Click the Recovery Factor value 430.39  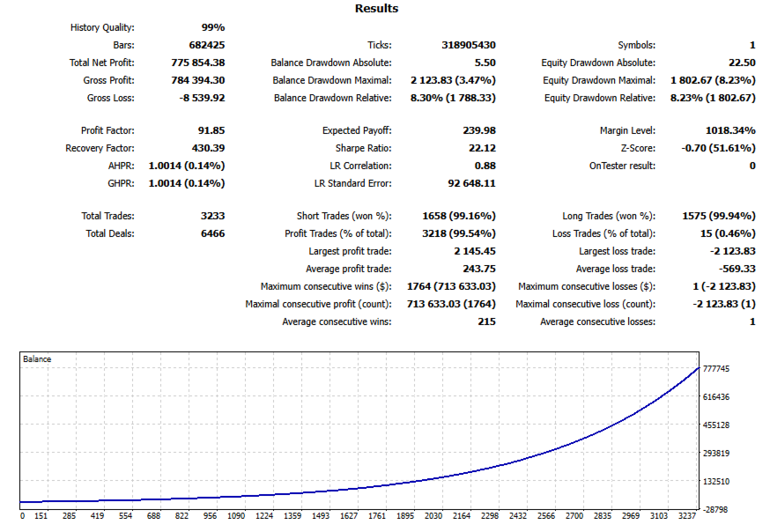(x=208, y=148)
